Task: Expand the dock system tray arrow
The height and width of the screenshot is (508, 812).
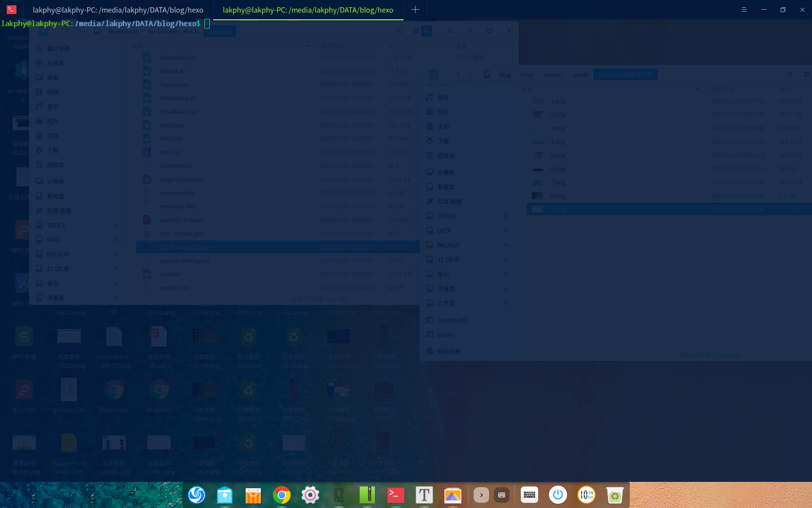Action: pos(481,495)
